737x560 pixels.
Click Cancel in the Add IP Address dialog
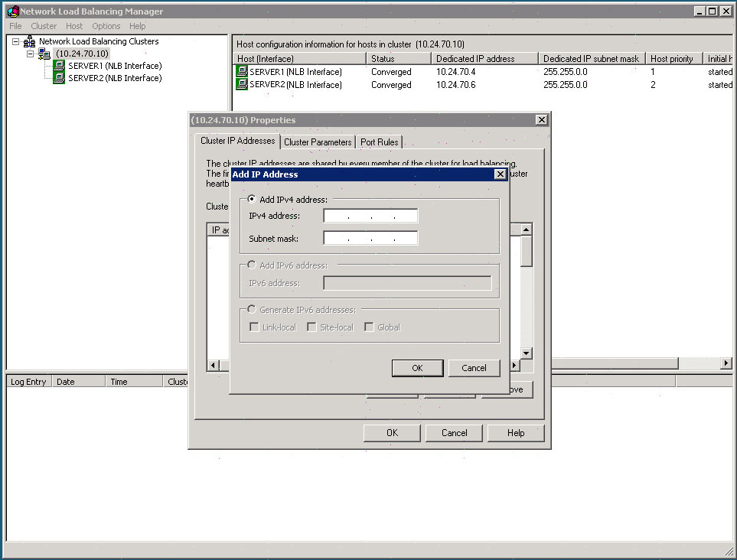(474, 368)
